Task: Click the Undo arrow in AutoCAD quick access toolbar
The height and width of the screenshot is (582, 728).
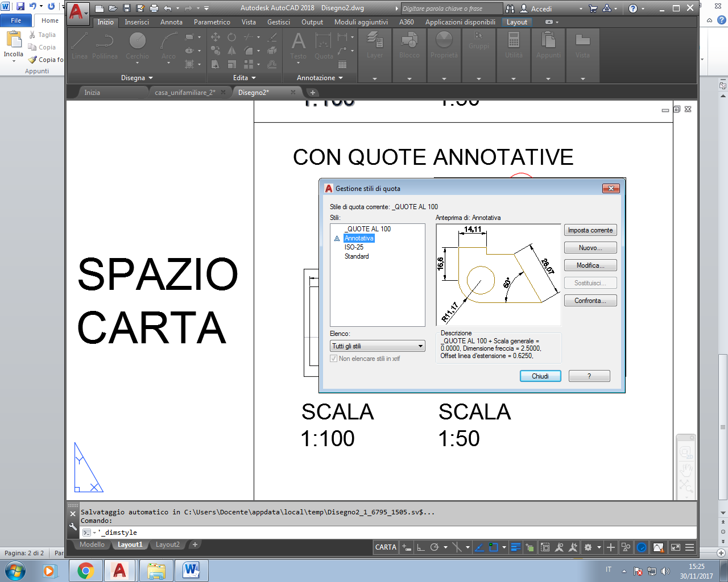Action: (167, 9)
